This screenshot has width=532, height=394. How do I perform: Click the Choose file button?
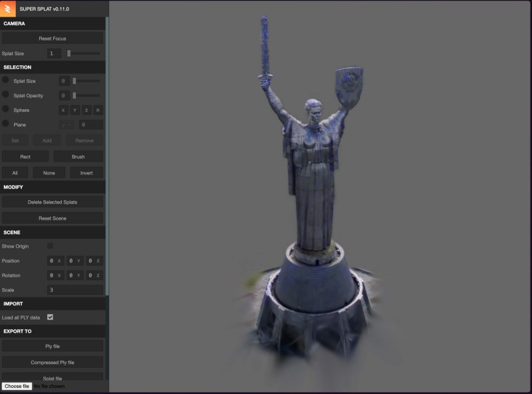[x=17, y=386]
